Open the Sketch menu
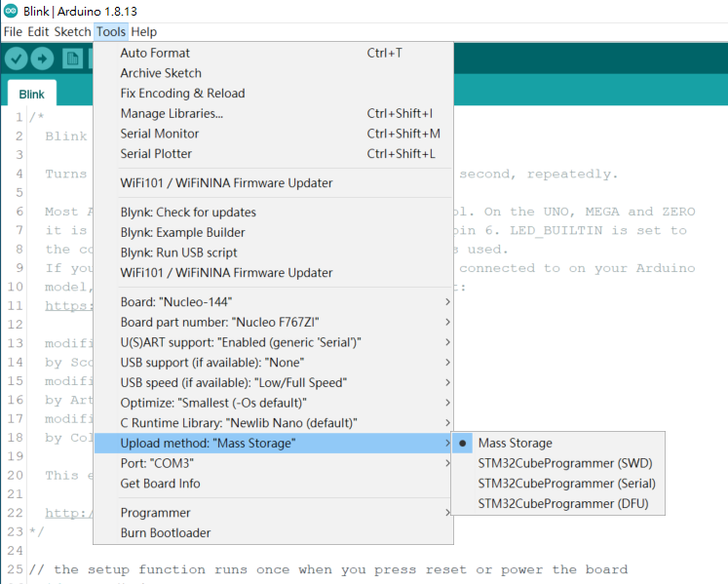Viewport: 728px width, 584px height. (72, 31)
